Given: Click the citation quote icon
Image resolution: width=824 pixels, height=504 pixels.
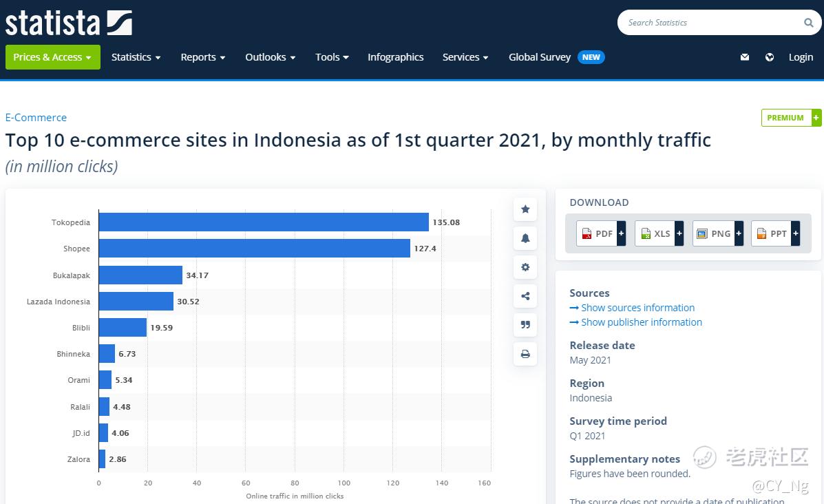Looking at the screenshot, I should tap(525, 325).
